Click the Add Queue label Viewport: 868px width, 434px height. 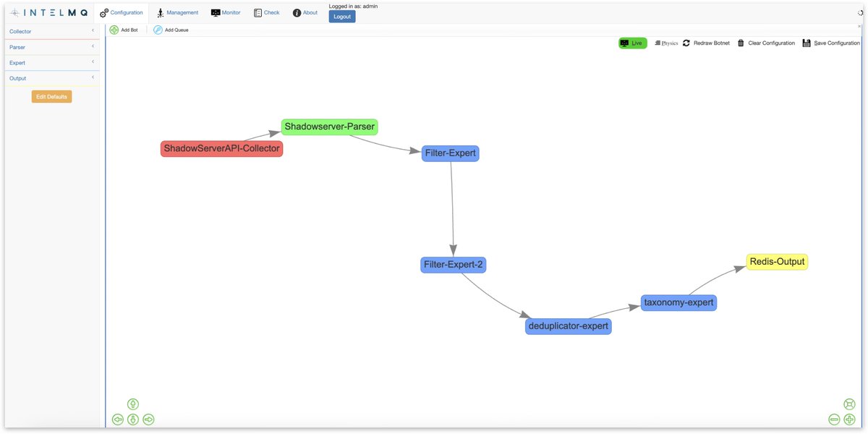pos(176,30)
